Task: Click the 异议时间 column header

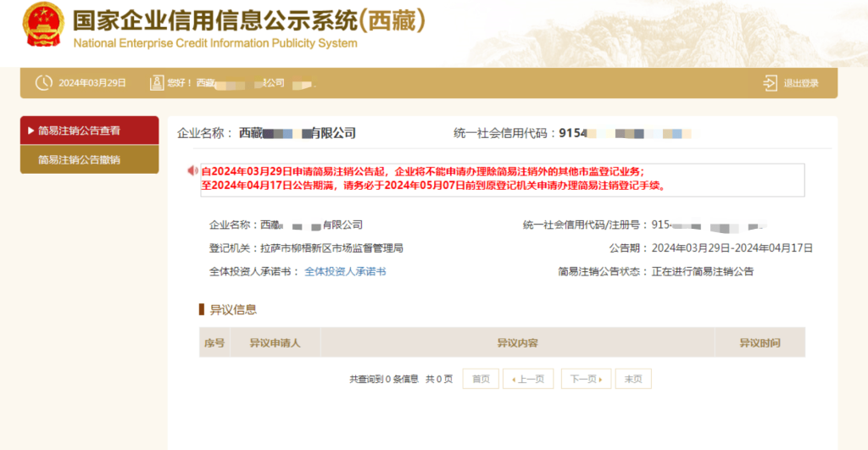Action: [759, 343]
